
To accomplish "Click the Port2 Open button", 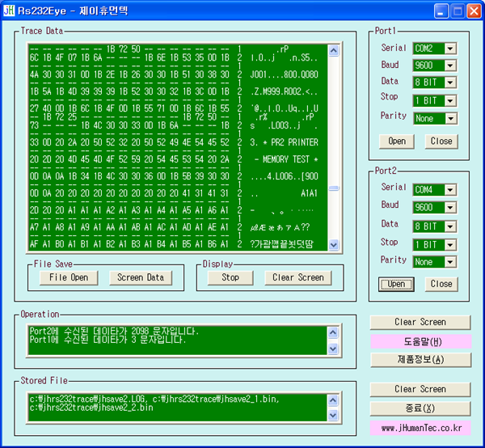I will [396, 284].
